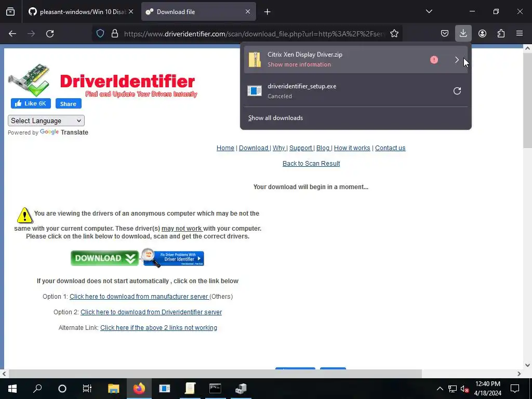The height and width of the screenshot is (399, 532).
Task: Open Firefox application hamburger menu
Action: tap(520, 34)
